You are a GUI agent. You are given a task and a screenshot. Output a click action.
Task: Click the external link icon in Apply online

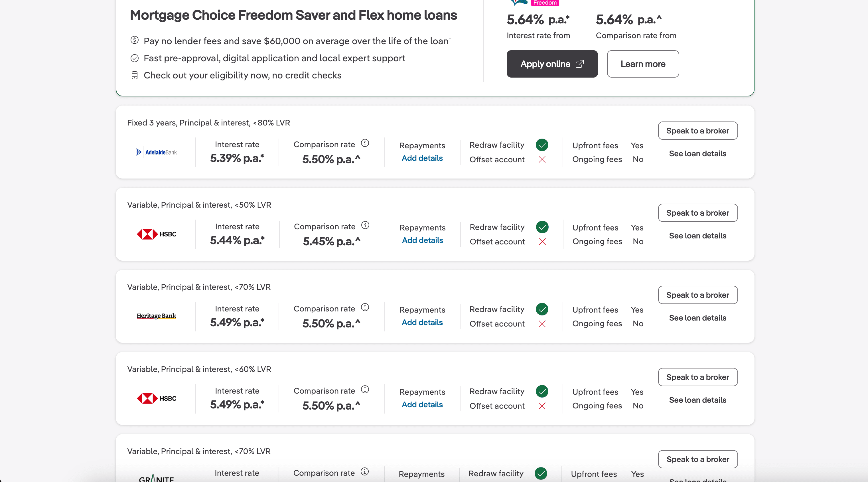[580, 64]
